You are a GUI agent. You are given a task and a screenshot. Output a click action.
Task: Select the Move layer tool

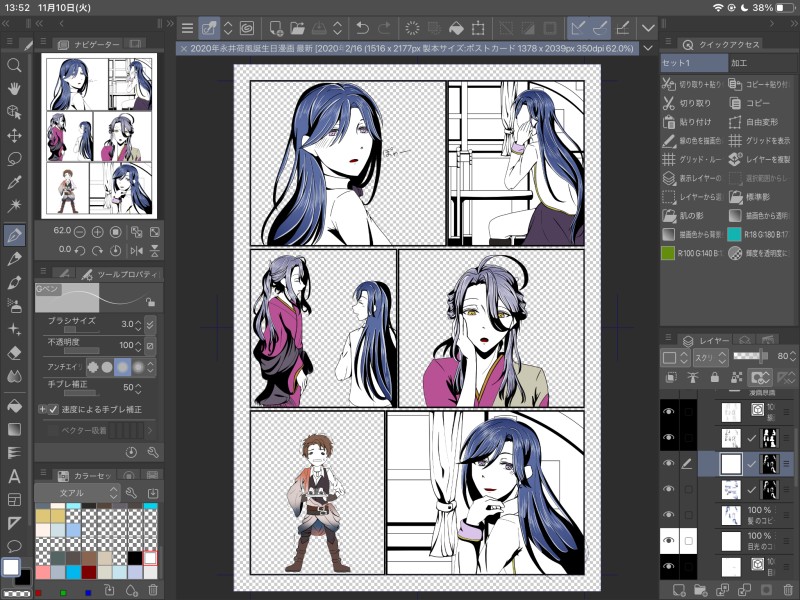point(14,135)
